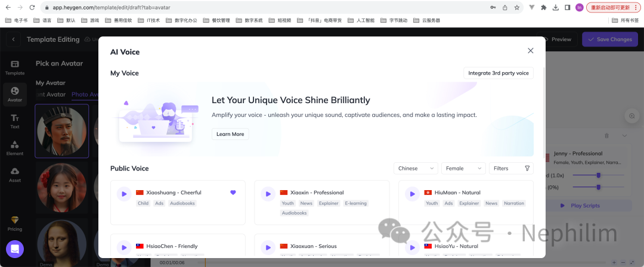Open the Chinese language dropdown
Screen dimensions: 644x267
pyautogui.click(x=416, y=169)
